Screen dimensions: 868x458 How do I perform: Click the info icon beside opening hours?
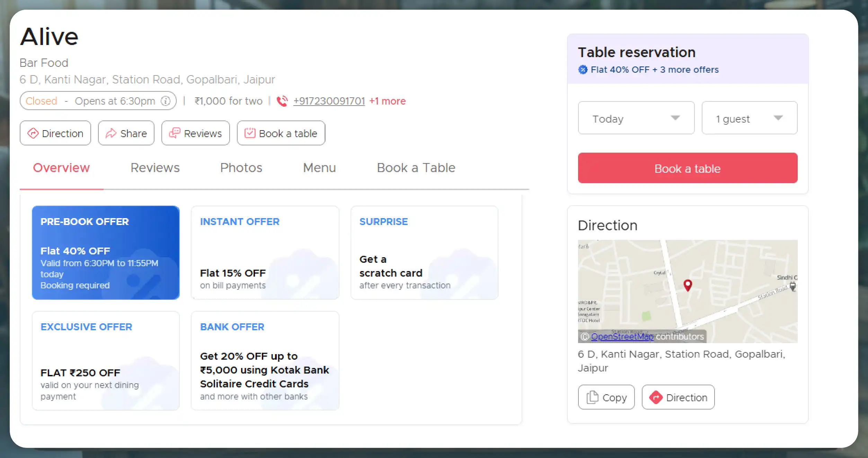(166, 101)
